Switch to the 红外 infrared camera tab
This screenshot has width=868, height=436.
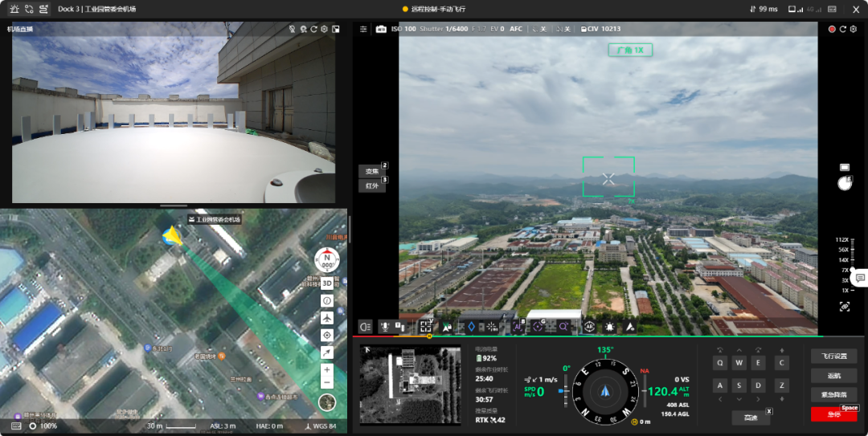(x=372, y=186)
